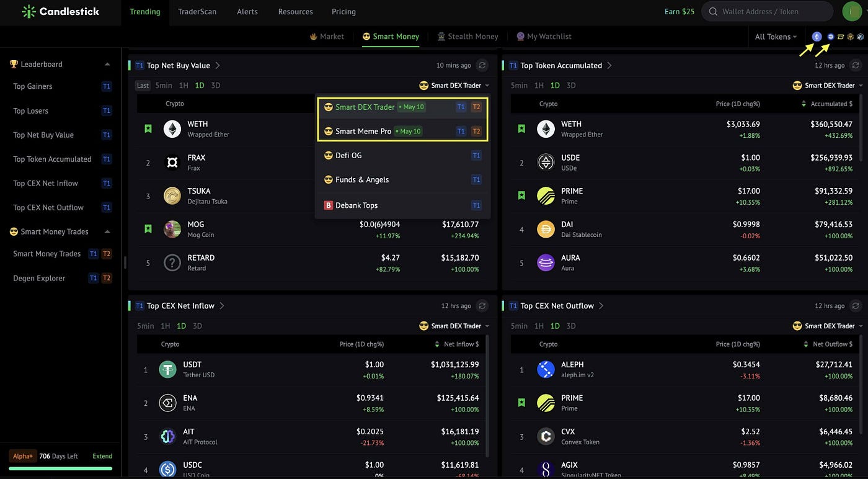This screenshot has width=868, height=479.
Task: Toggle PRIME bookmark in Top CEX Net Outflow
Action: [x=521, y=403]
